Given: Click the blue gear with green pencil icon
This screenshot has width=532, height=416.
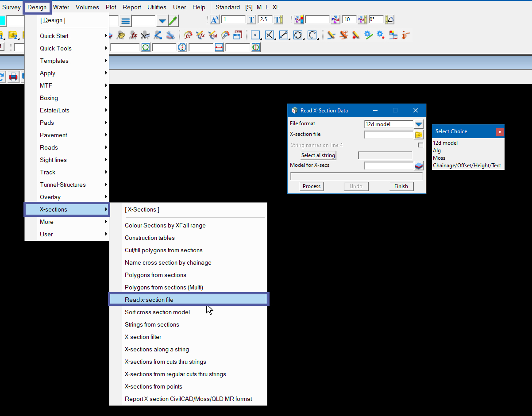Looking at the screenshot, I should click(368, 35).
